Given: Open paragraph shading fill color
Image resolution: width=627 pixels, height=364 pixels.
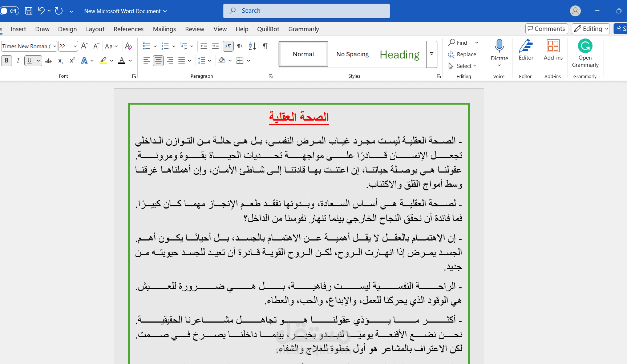Looking at the screenshot, I should (222, 61).
